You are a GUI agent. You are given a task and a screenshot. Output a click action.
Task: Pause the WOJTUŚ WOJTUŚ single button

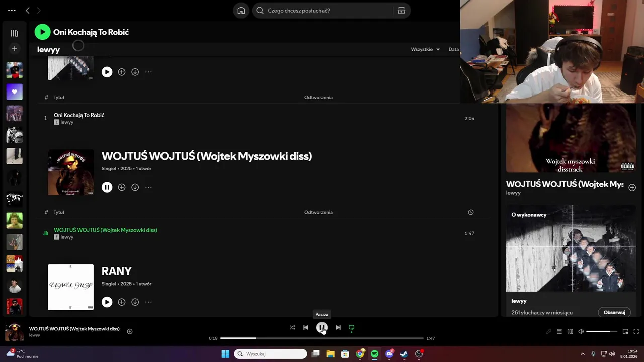[x=107, y=187]
